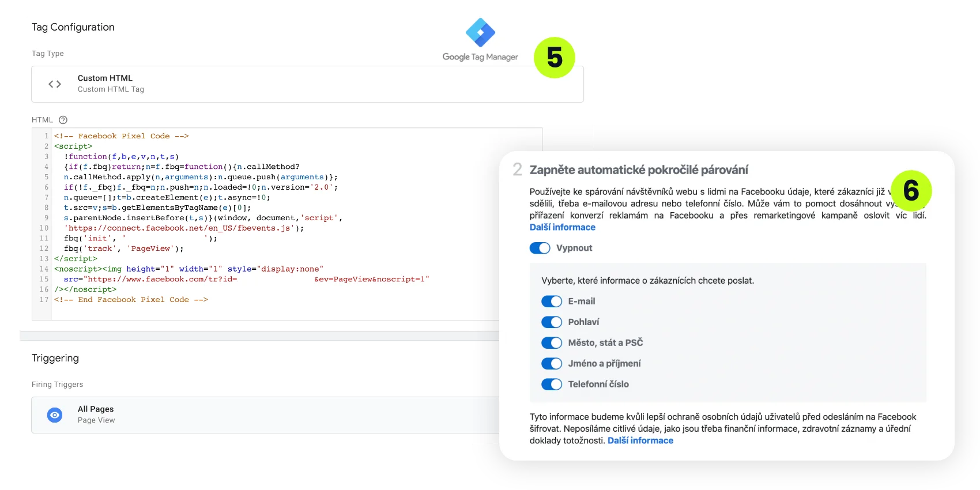Toggle the Pohlaví switch
The image size is (980, 490).
coord(552,322)
